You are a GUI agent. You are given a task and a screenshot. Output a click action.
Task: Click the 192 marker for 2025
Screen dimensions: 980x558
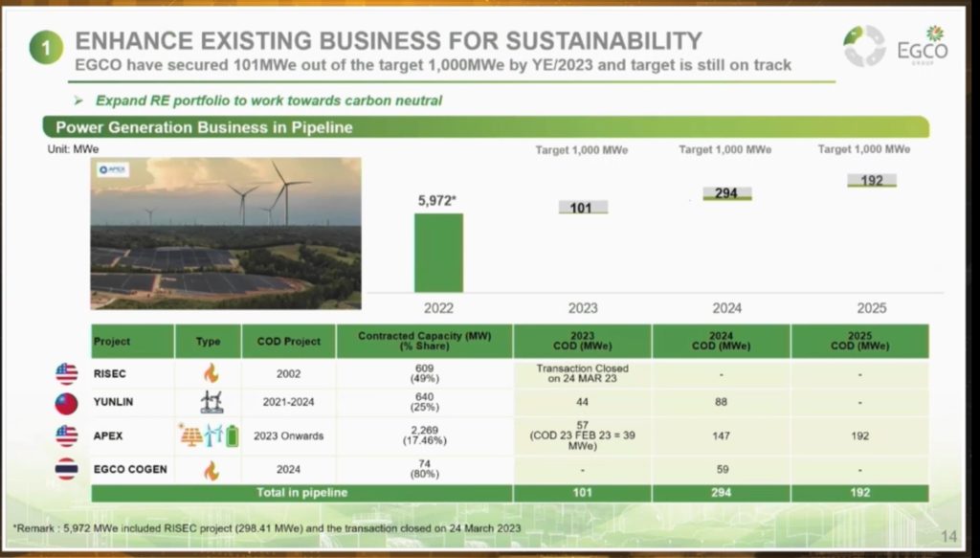click(x=871, y=180)
